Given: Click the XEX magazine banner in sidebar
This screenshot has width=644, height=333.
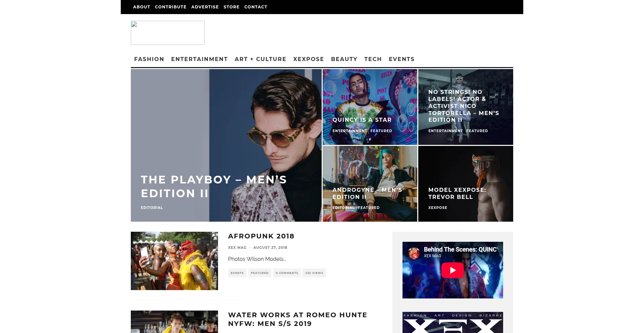Looking at the screenshot, I should tap(453, 323).
